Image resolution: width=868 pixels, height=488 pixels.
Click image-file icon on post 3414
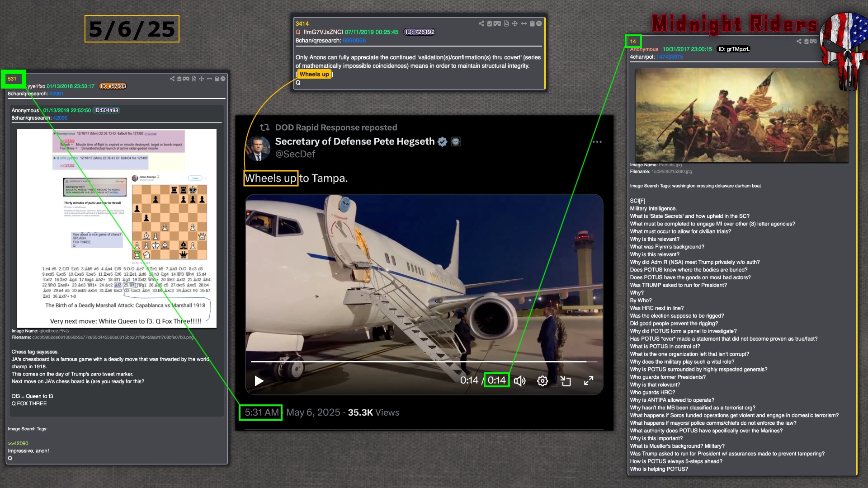[x=506, y=23]
